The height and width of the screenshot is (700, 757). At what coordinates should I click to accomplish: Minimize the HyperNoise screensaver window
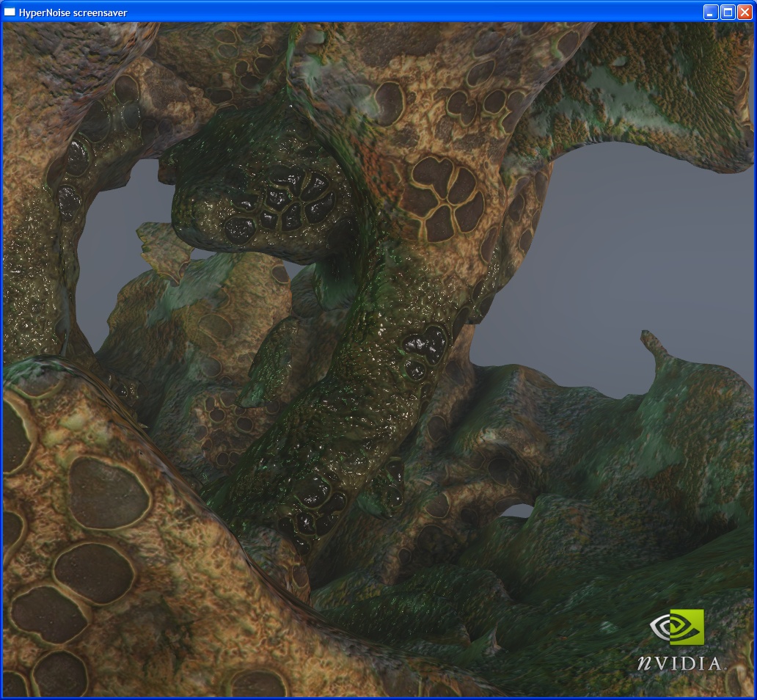pos(711,12)
